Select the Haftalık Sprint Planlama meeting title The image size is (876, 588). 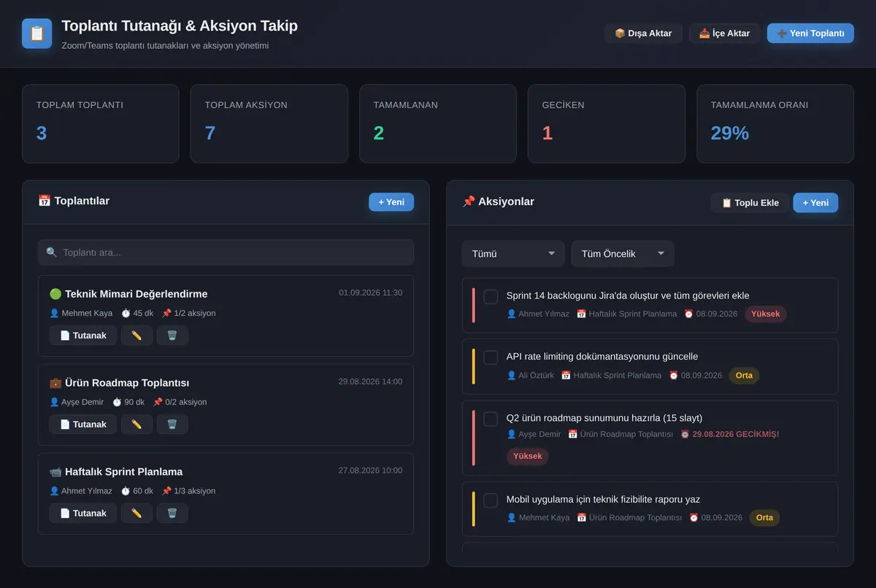116,472
